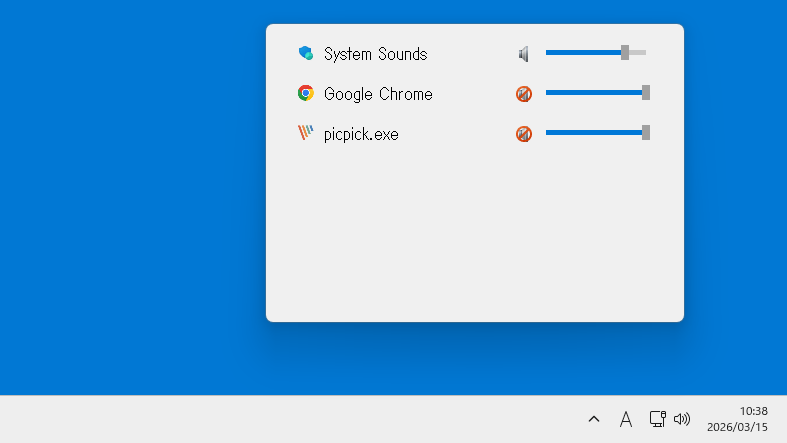The height and width of the screenshot is (443, 787).
Task: Open the taskbar clock and date
Action: coord(739,419)
